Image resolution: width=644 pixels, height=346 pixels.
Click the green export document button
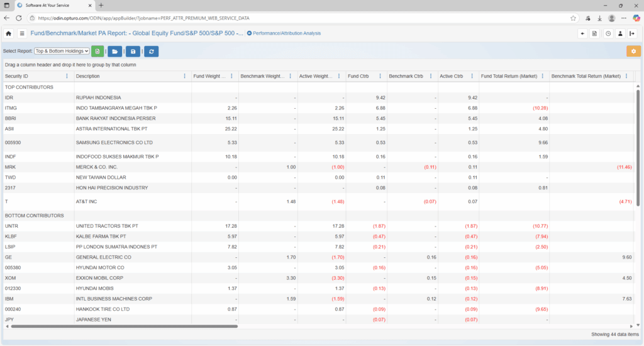pos(97,51)
